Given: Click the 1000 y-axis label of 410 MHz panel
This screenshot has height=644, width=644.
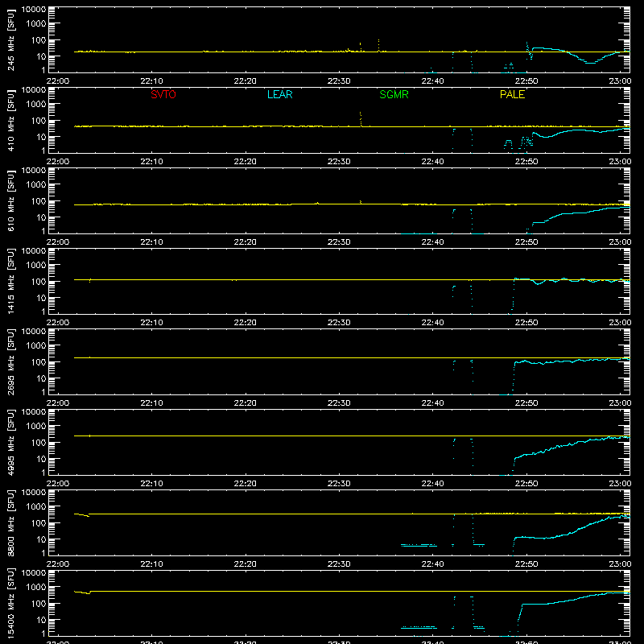Looking at the screenshot, I should (36, 105).
